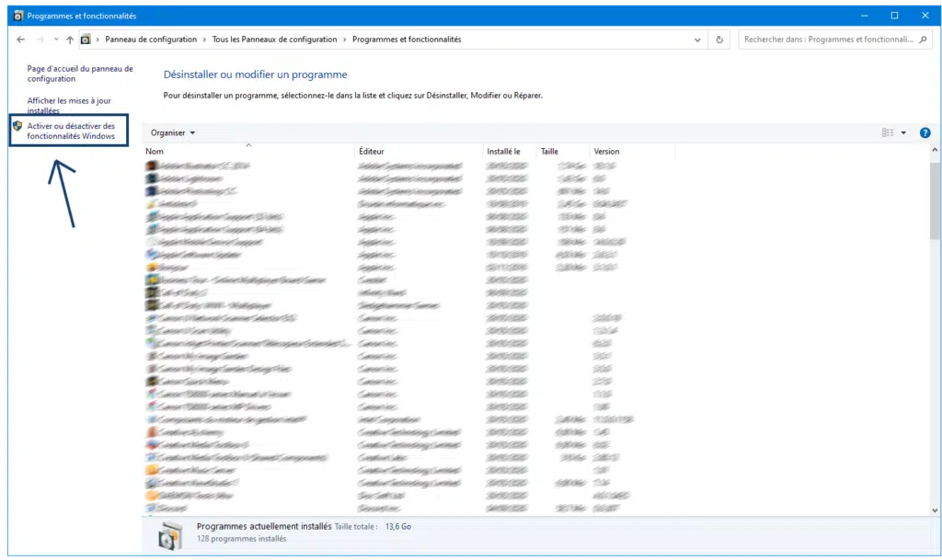Open Page d'accueil du panneau de configuration

click(80, 74)
